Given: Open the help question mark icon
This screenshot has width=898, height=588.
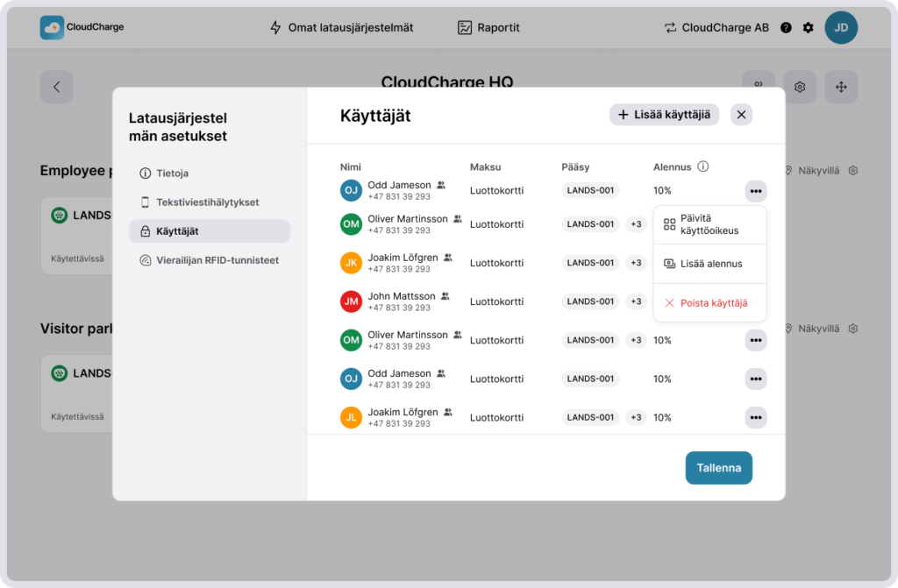Looking at the screenshot, I should pos(786,28).
